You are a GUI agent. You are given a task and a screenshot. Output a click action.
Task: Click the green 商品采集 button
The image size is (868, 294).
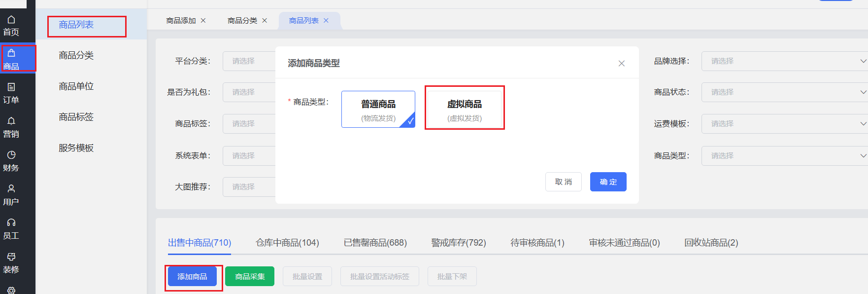point(250,277)
